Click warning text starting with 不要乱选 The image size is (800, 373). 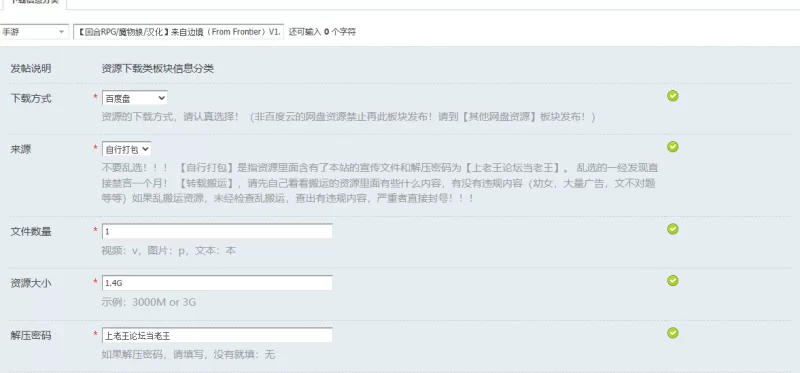(380, 183)
